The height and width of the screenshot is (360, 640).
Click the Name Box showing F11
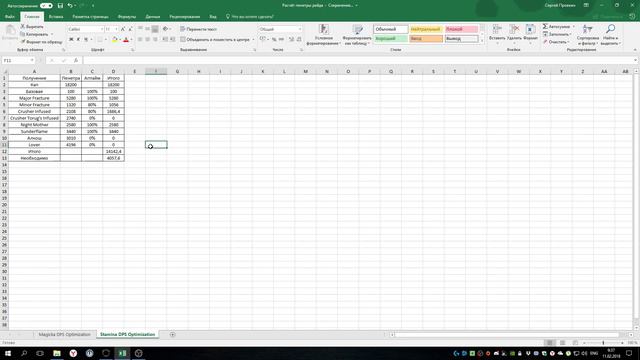[18, 60]
